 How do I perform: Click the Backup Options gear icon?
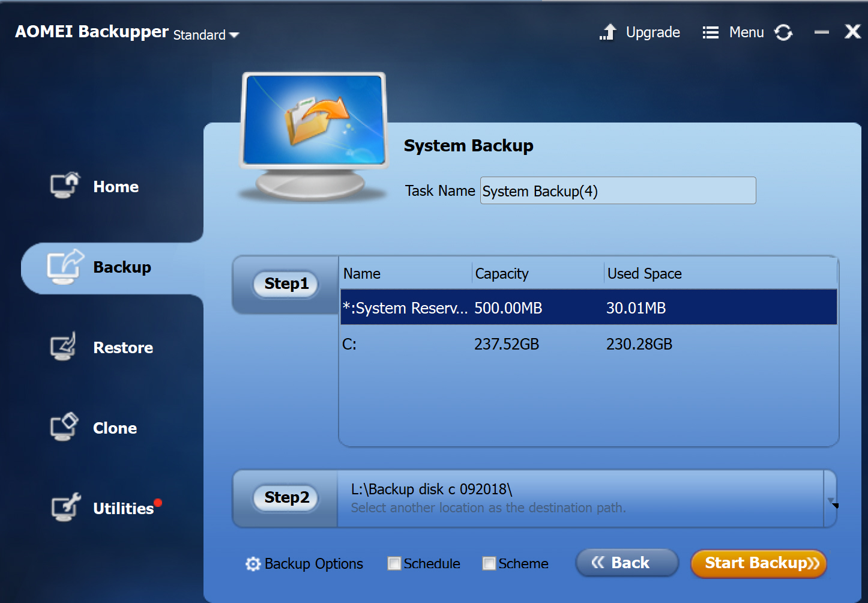pyautogui.click(x=253, y=564)
